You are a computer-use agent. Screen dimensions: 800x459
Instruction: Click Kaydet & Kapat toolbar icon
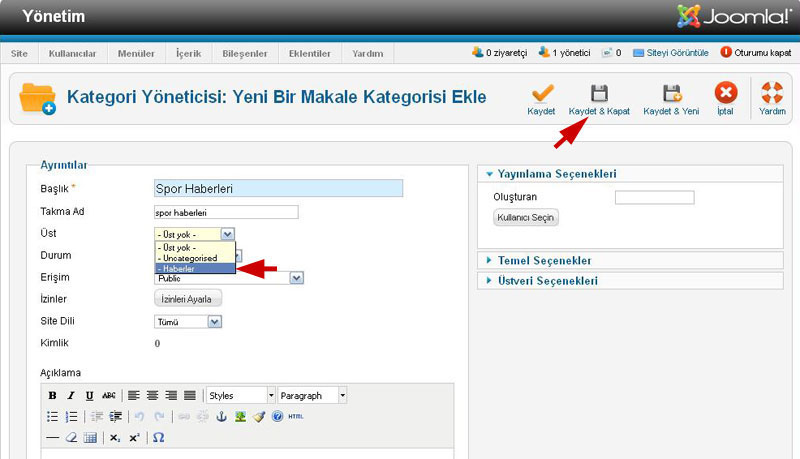(599, 94)
